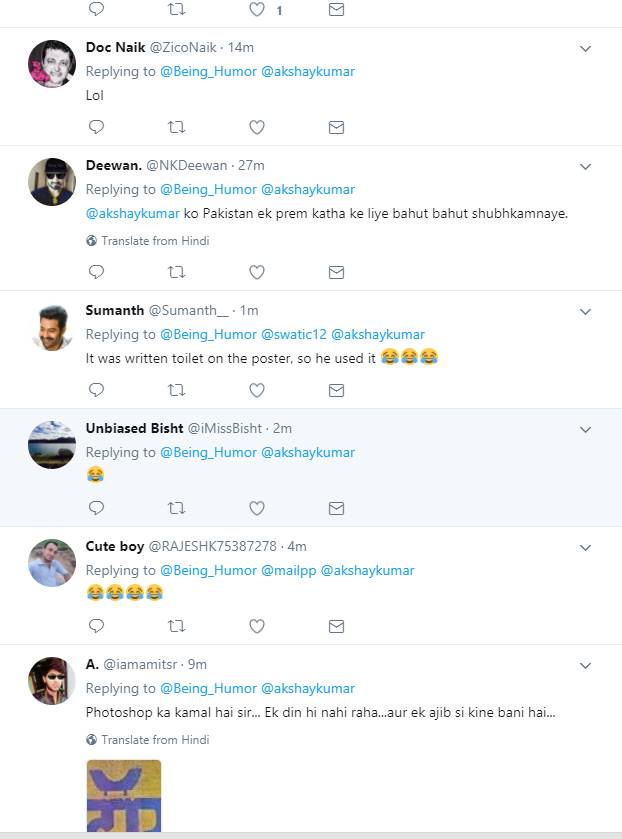The width and height of the screenshot is (622, 839).
Task: Expand options chevron on Deewan's tweet
Action: (x=586, y=166)
